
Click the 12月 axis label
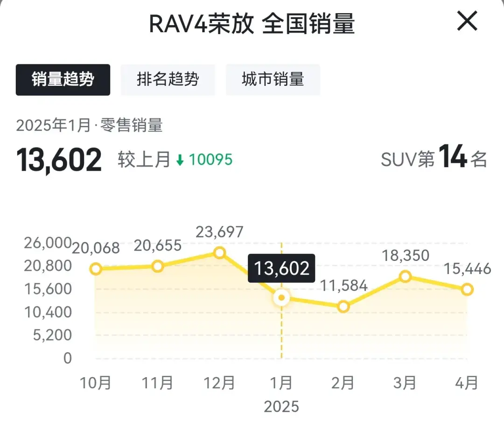pos(219,383)
